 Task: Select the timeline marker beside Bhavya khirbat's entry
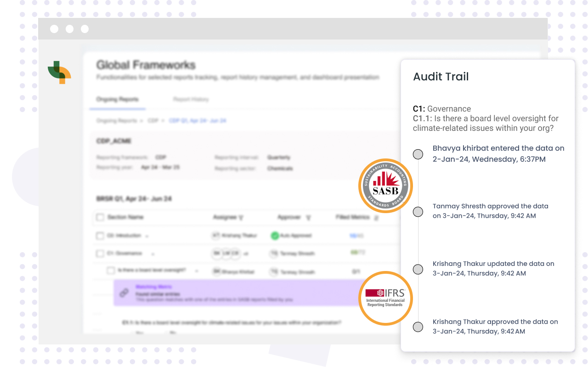coord(418,154)
